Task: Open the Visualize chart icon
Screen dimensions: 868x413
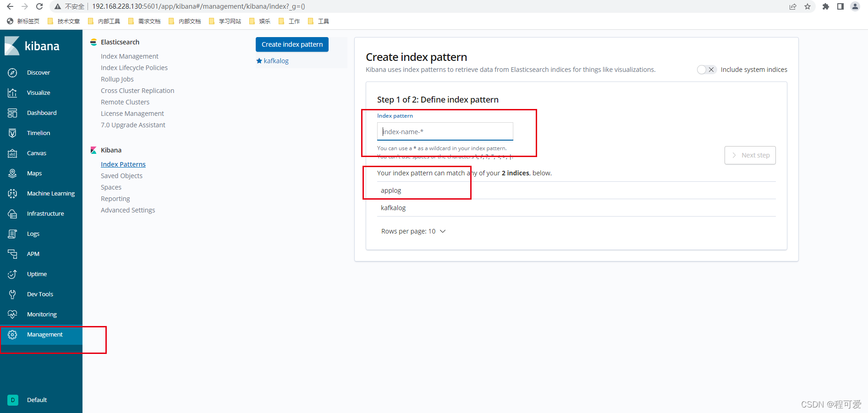Action: 12,93
